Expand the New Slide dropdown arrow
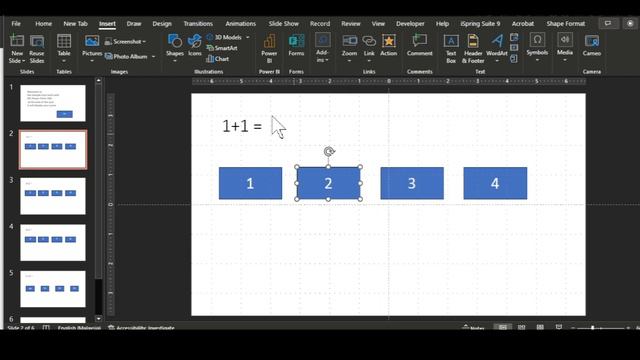This screenshot has height=360, width=640. pos(23,61)
